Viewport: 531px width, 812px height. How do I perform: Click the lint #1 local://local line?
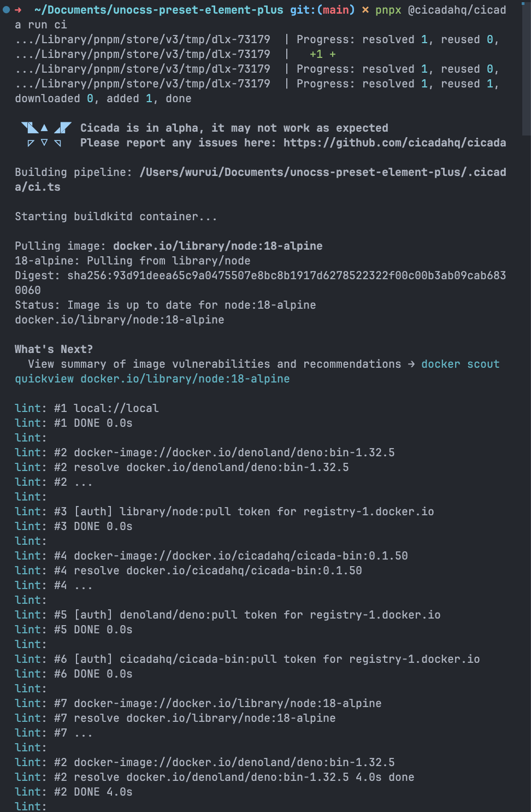pyautogui.click(x=86, y=408)
